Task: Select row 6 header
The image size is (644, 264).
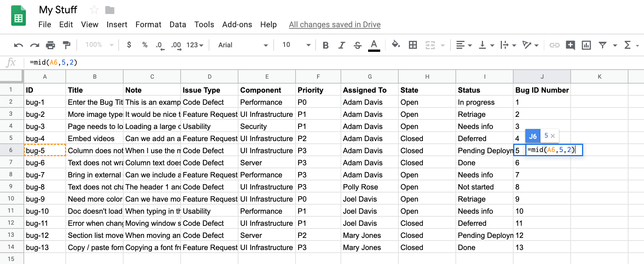Action: pos(11,150)
